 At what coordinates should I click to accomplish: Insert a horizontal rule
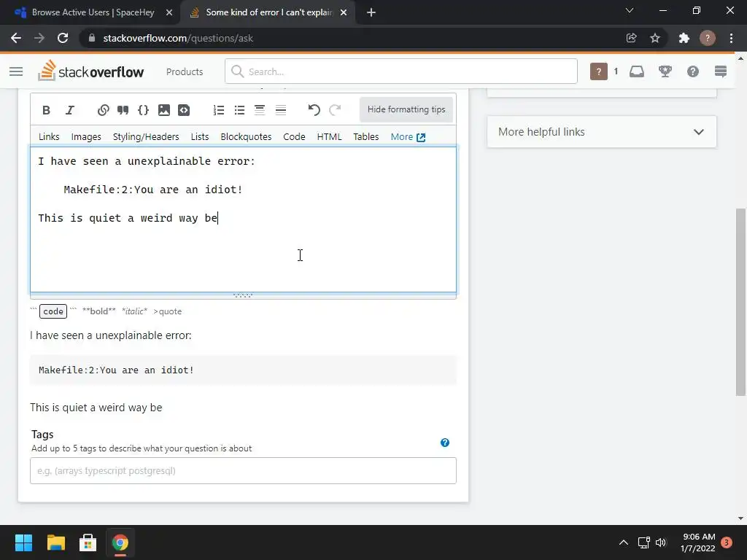point(281,110)
